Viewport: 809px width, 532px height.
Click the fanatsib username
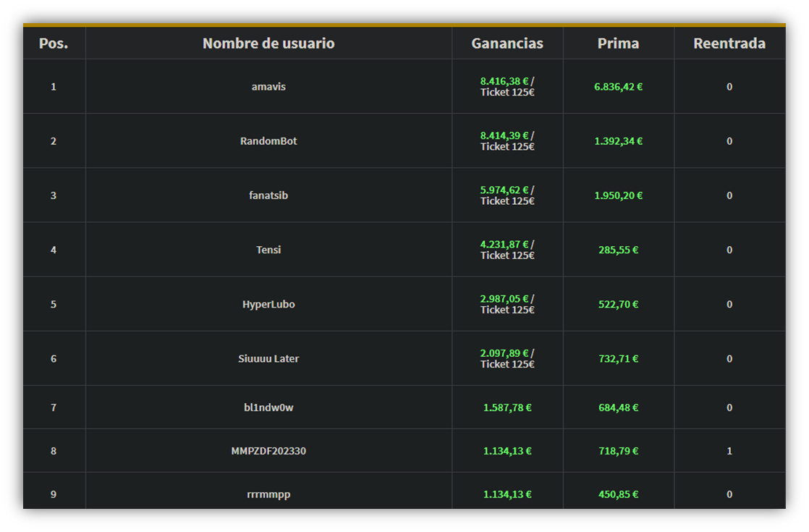pyautogui.click(x=268, y=195)
